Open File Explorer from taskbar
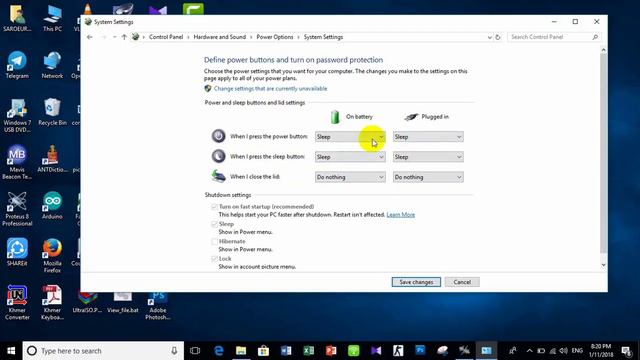This screenshot has height=360, width=640. click(x=241, y=351)
